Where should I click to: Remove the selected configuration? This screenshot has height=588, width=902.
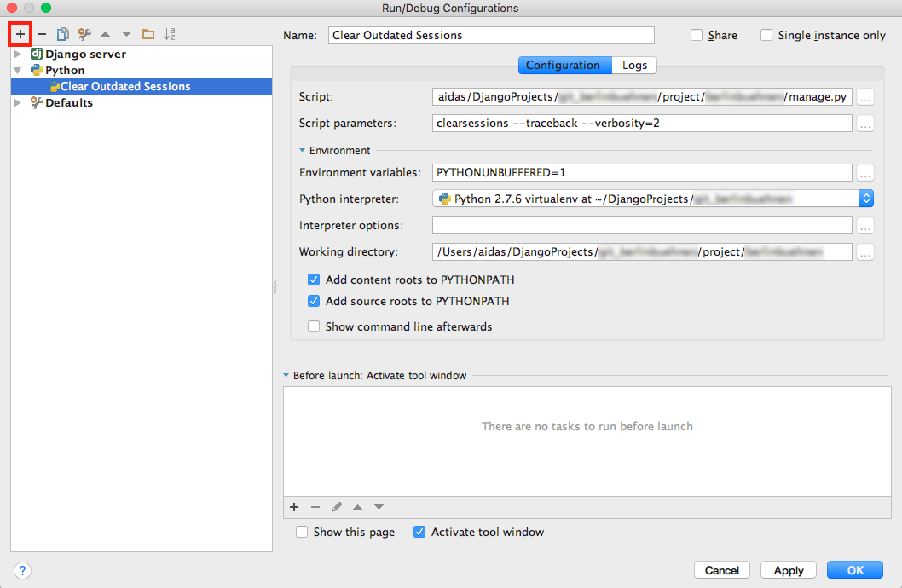point(41,34)
